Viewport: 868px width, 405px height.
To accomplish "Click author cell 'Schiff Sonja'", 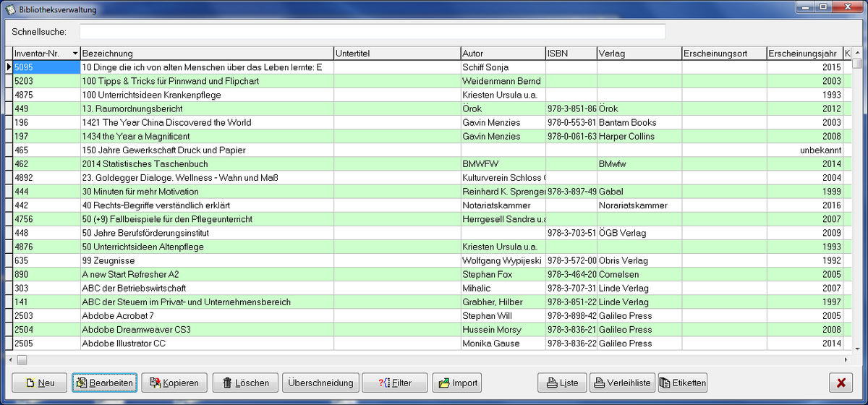I will click(x=503, y=67).
